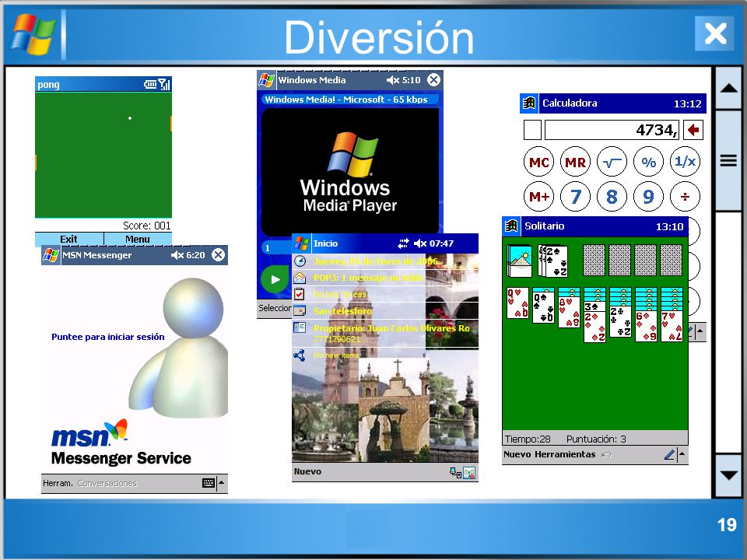Screen dimensions: 747x560
Task: Click the envelope mail icon in Inicio
Action: tap(300, 278)
